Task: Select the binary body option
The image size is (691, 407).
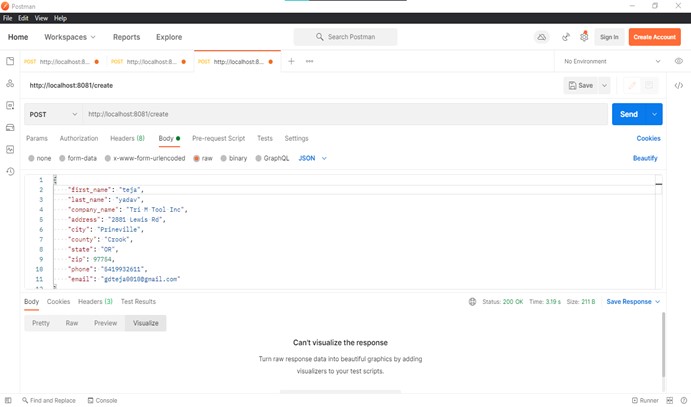Action: (x=234, y=158)
